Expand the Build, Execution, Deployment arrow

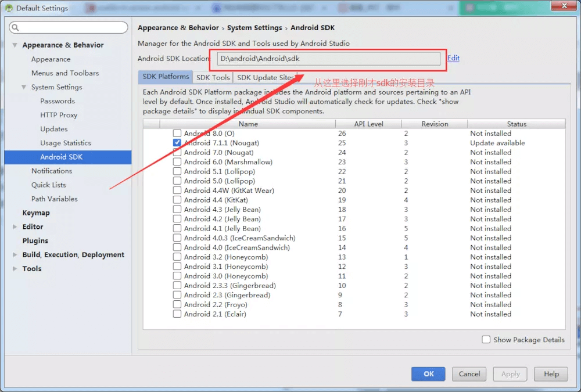(15, 254)
